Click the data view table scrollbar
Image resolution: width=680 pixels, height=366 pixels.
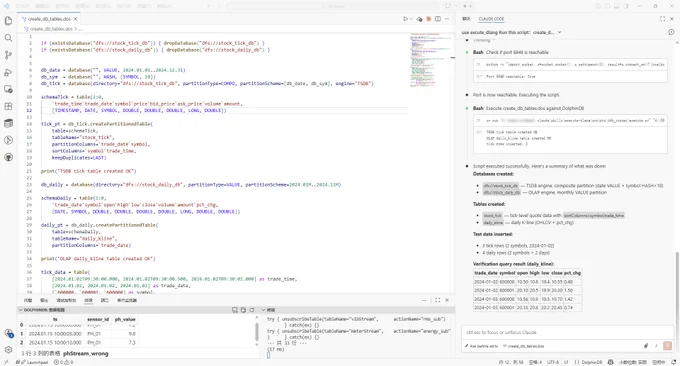tap(257, 333)
